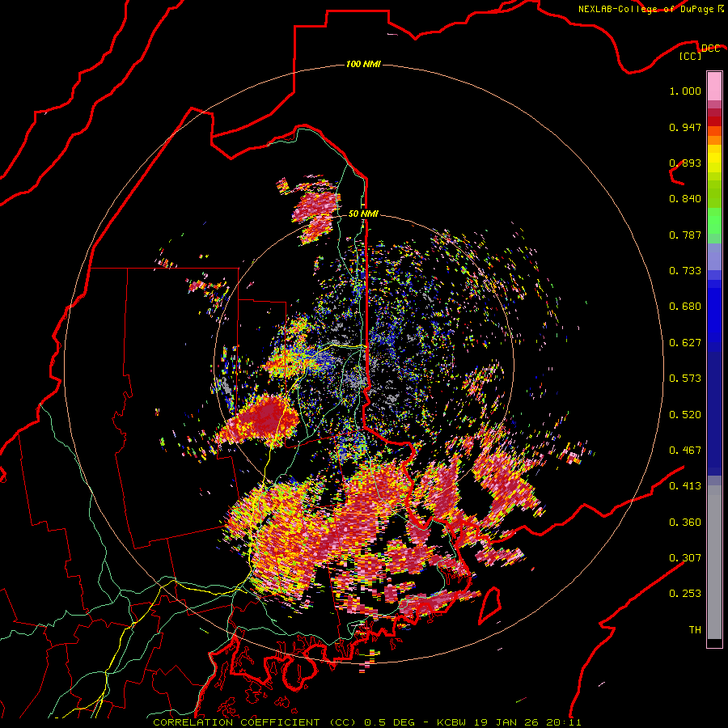The height and width of the screenshot is (728, 728).
Task: Click the 0.787 scale value
Action: 685,235
